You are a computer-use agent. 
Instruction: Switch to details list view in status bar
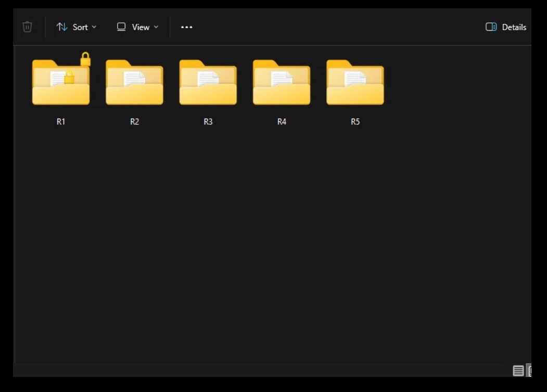[x=518, y=371]
